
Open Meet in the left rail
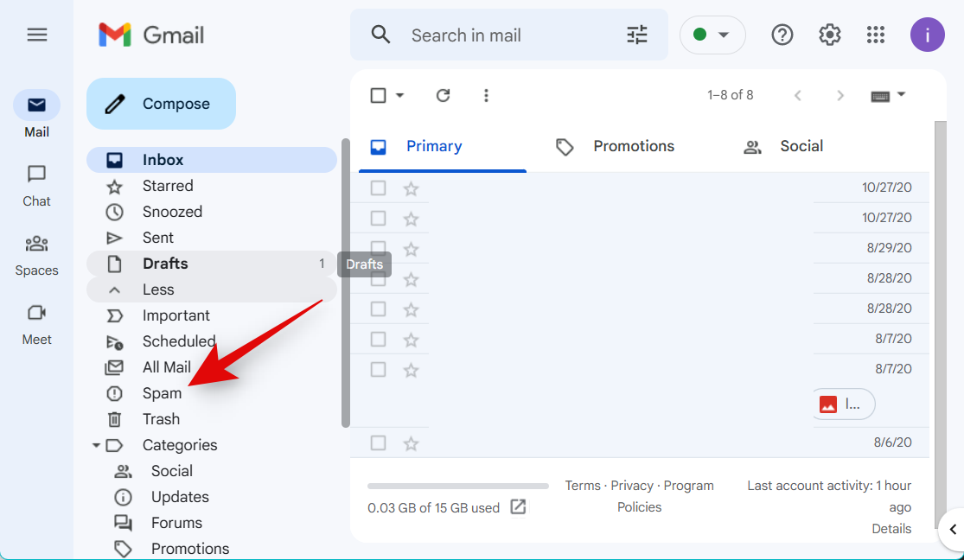(37, 324)
